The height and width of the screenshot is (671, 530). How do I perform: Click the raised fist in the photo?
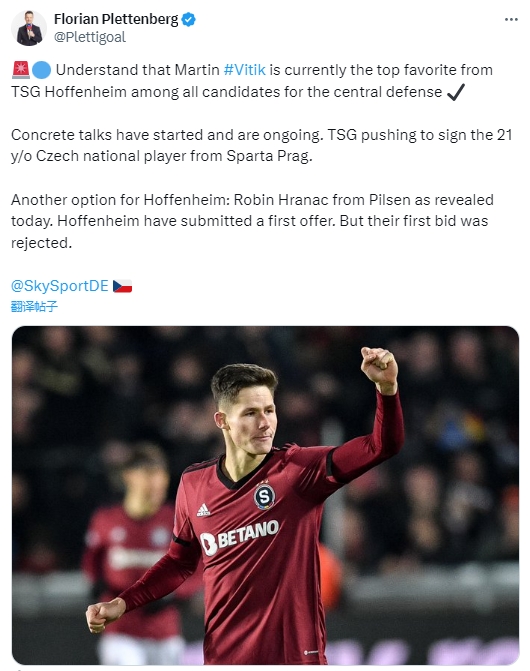pos(379,366)
